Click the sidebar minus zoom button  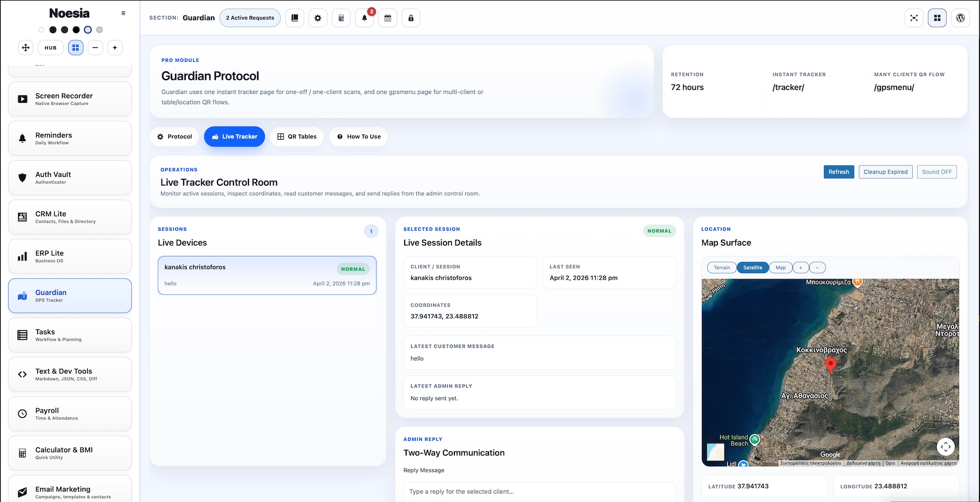coord(95,48)
